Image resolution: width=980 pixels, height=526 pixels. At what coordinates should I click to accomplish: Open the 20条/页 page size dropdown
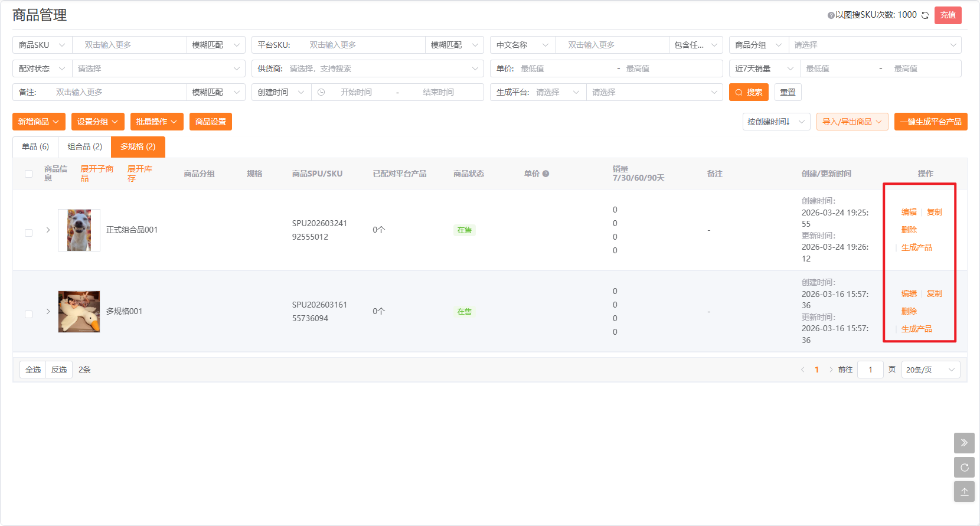(930, 370)
